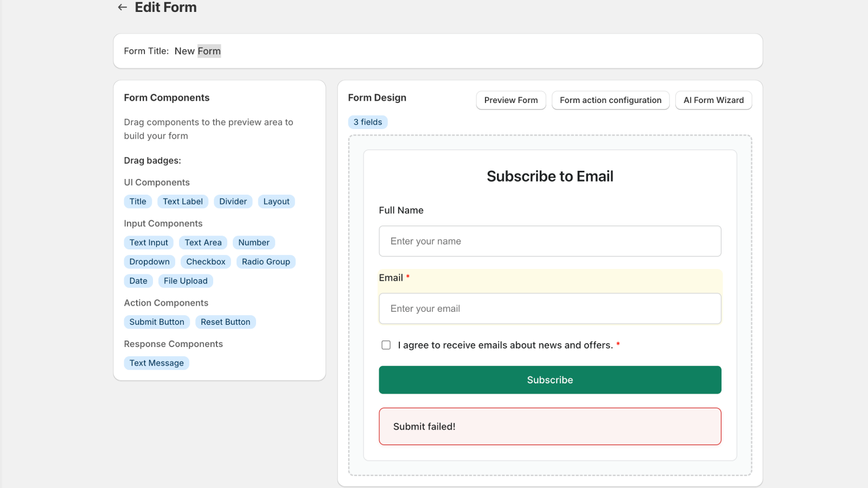Select the Text Label badge
Image resolution: width=868 pixels, height=488 pixels.
tap(183, 202)
